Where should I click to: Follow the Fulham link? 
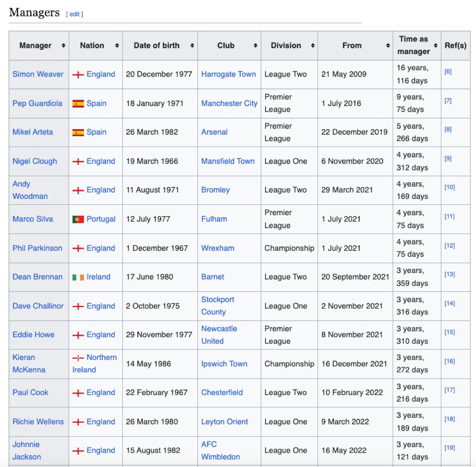(214, 219)
